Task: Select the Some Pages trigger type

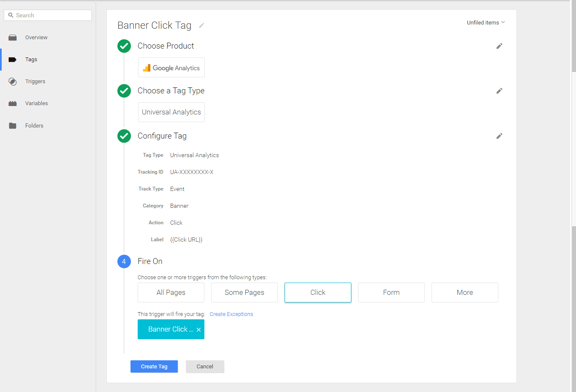Action: tap(244, 292)
